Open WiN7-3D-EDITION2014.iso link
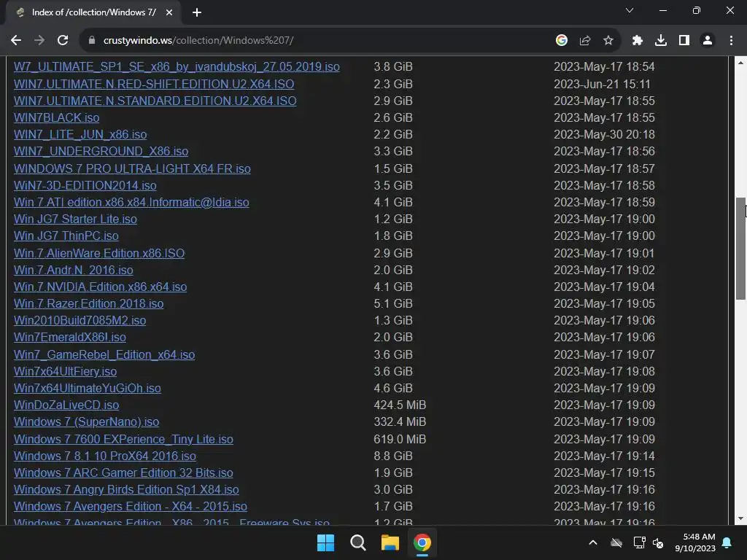Screen dimensions: 747x560 tap(85, 186)
